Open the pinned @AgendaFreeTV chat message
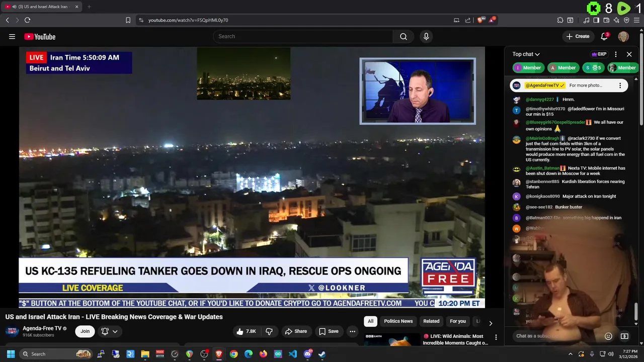Image resolution: width=644 pixels, height=362 pixels. (x=570, y=85)
